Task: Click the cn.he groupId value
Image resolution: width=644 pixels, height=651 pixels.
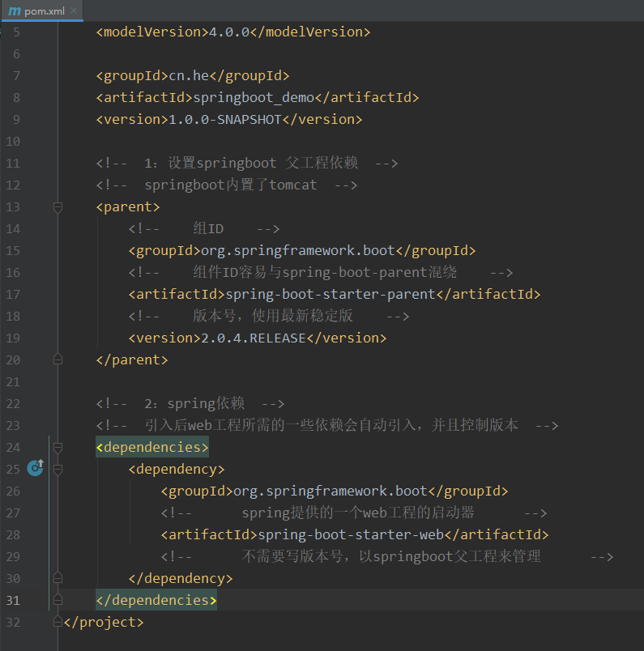Action: pos(188,75)
